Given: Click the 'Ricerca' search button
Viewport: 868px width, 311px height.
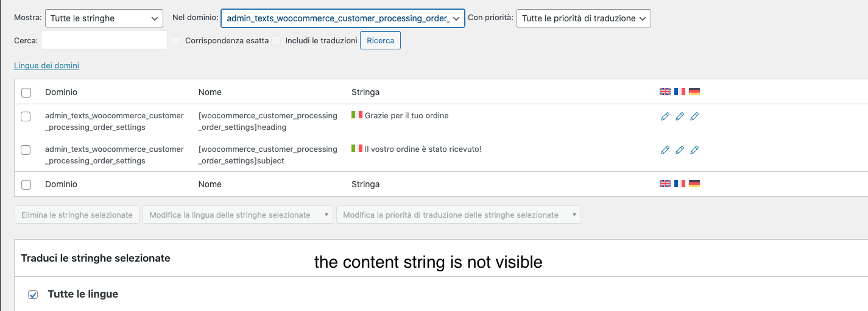Looking at the screenshot, I should (380, 41).
